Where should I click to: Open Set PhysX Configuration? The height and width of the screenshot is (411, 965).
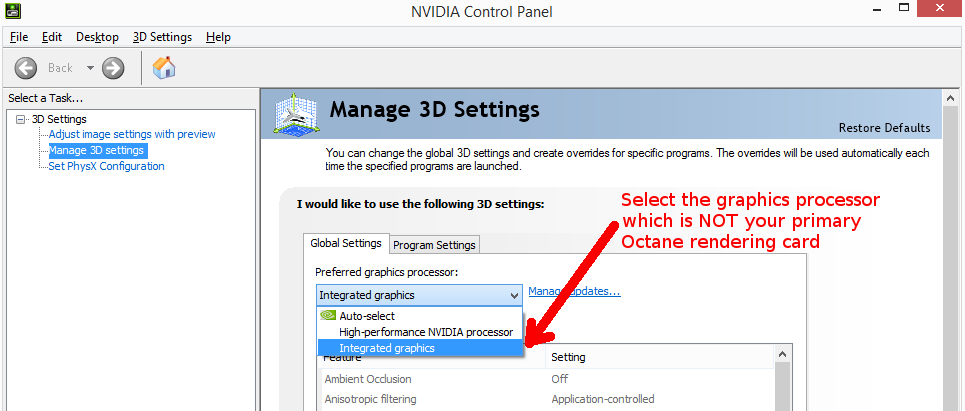[106, 166]
